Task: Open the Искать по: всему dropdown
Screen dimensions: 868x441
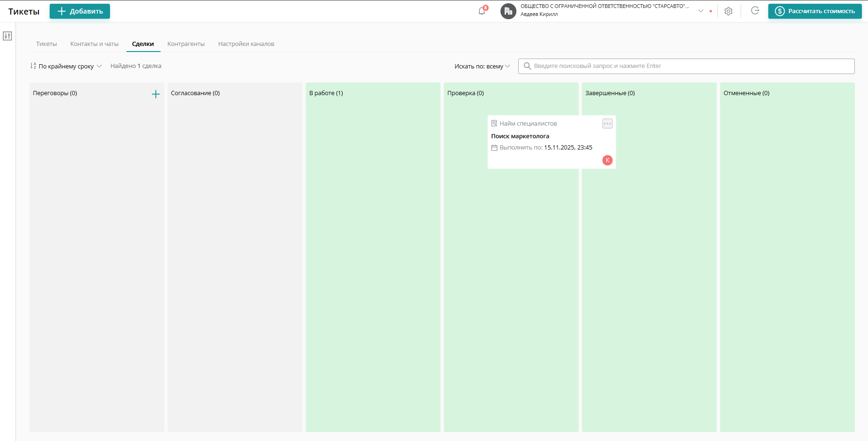Action: (482, 66)
